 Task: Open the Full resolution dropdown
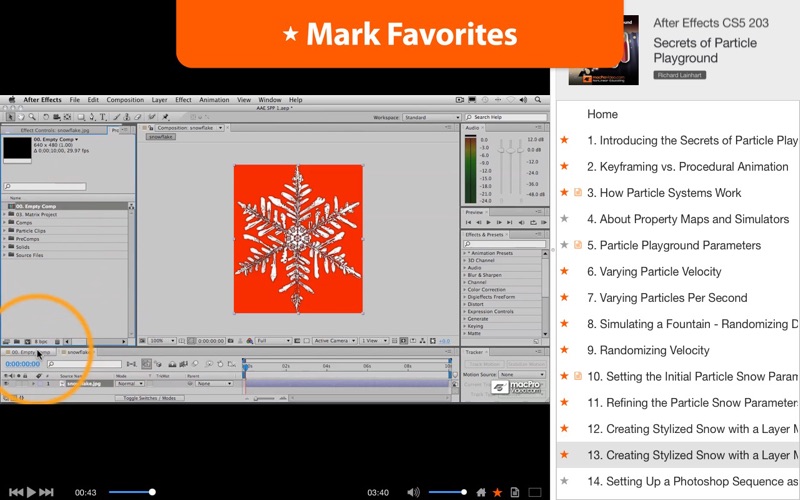click(273, 340)
